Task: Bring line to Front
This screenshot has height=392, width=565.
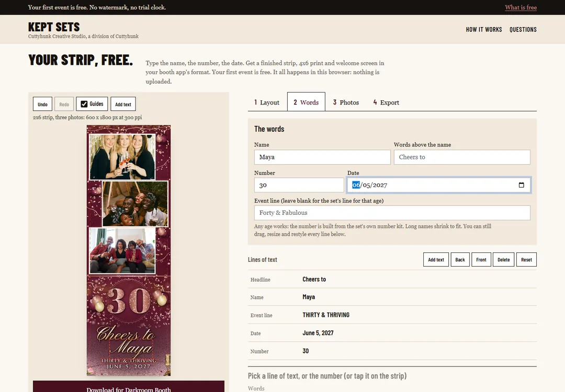Action: point(481,260)
